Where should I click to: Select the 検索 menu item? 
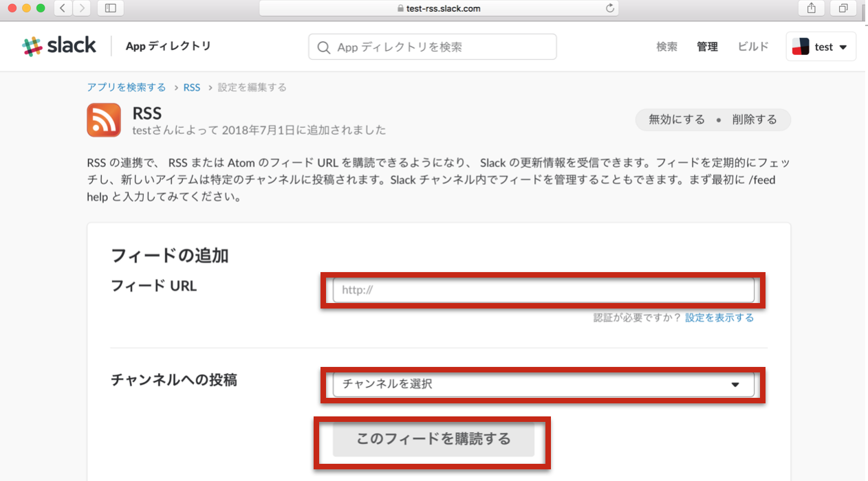[666, 46]
